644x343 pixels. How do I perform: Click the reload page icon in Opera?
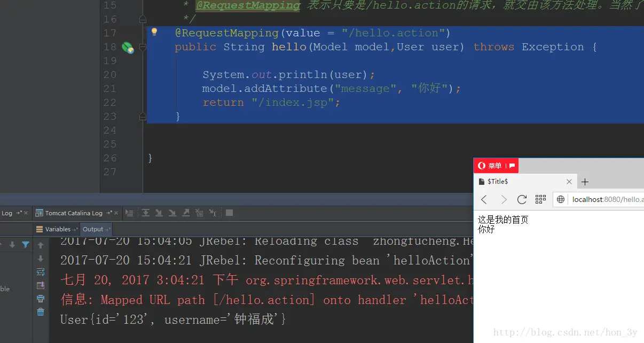[522, 199]
